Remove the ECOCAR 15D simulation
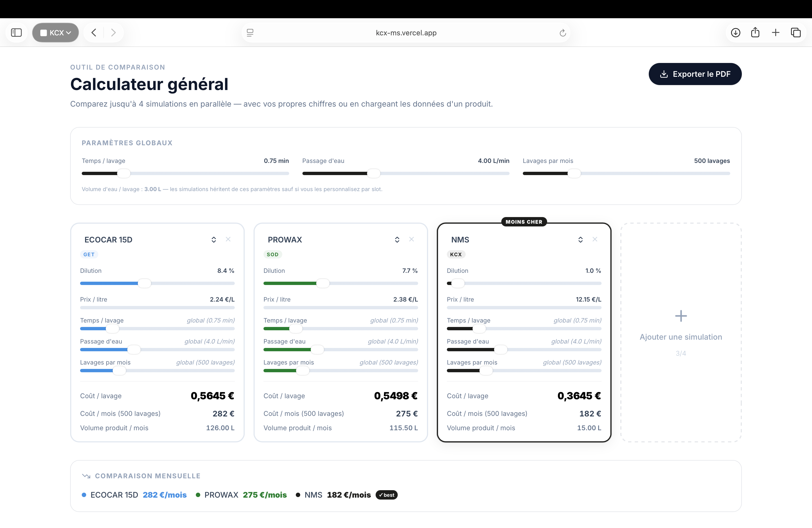Image resolution: width=812 pixels, height=528 pixels. pyautogui.click(x=228, y=239)
